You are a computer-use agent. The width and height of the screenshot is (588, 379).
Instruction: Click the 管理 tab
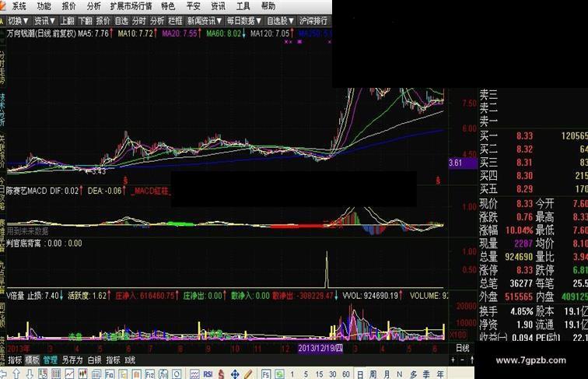point(51,360)
